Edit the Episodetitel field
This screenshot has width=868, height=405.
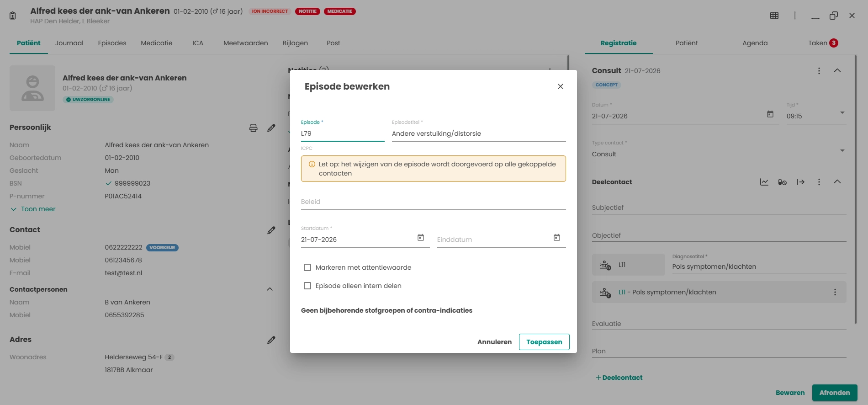pyautogui.click(x=479, y=133)
